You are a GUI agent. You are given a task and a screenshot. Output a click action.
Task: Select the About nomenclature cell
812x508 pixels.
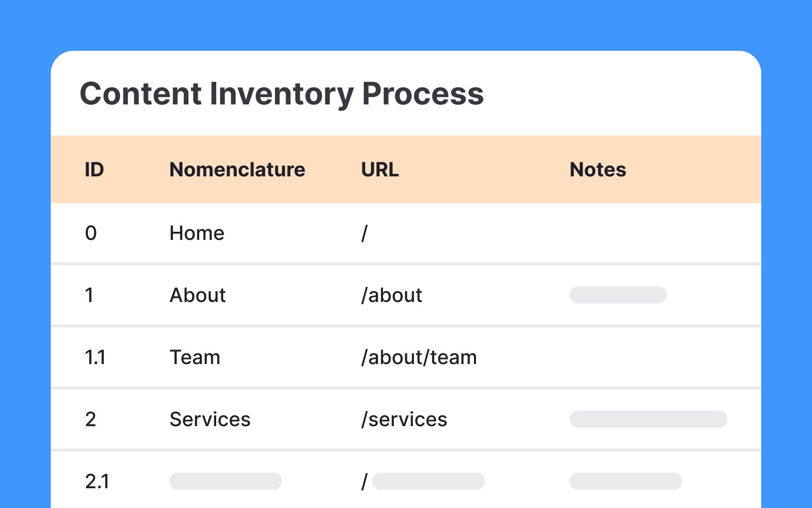coord(198,295)
